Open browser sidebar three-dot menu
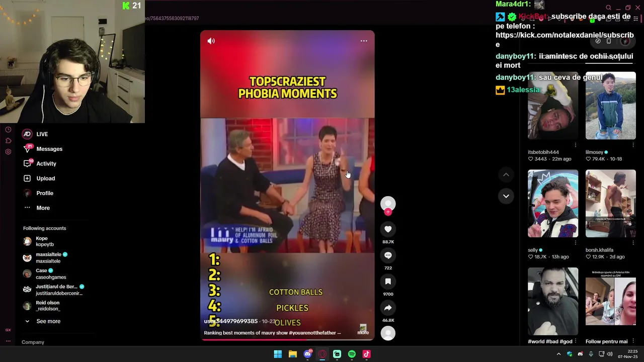 [8, 341]
